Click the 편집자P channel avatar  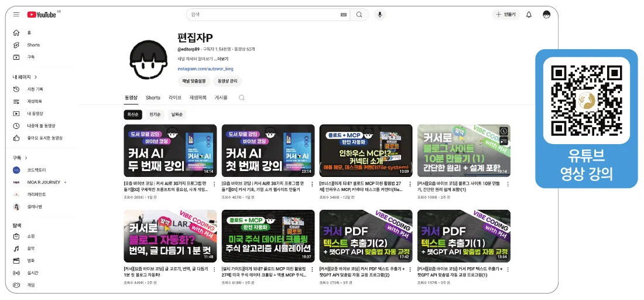149,60
